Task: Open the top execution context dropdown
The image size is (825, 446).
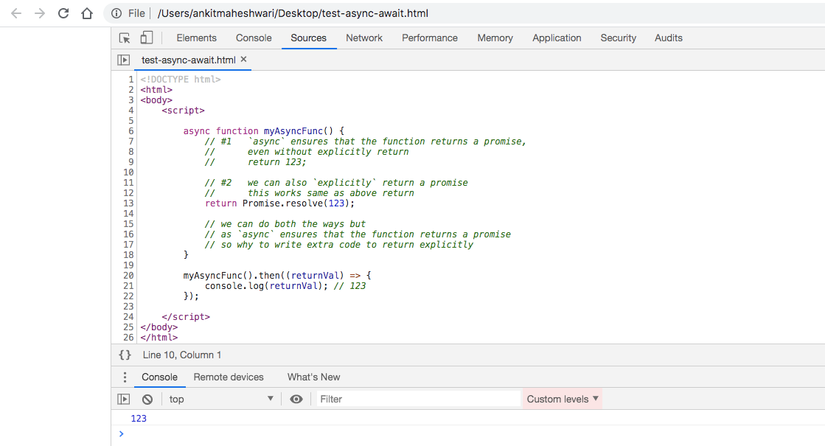Action: (220, 399)
